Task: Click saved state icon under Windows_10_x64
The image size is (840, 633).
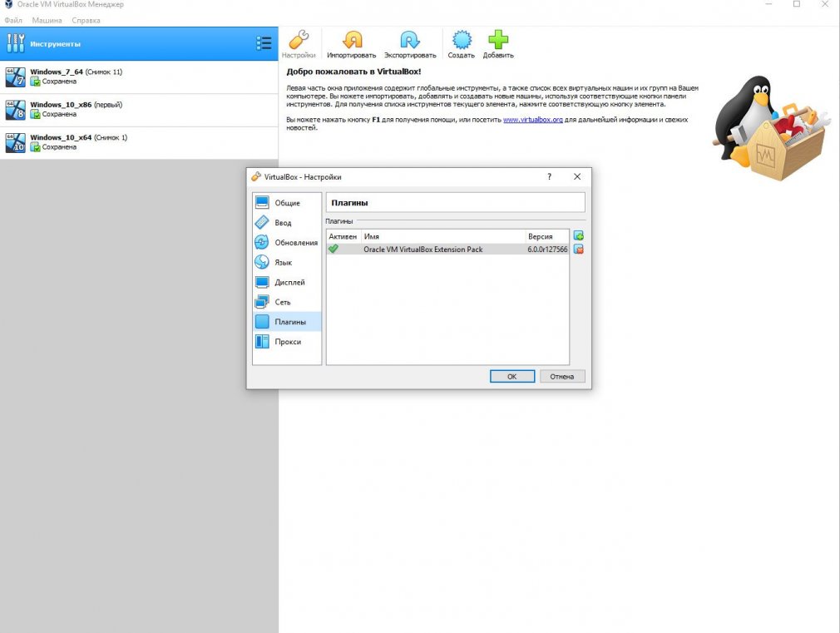Action: (x=36, y=147)
